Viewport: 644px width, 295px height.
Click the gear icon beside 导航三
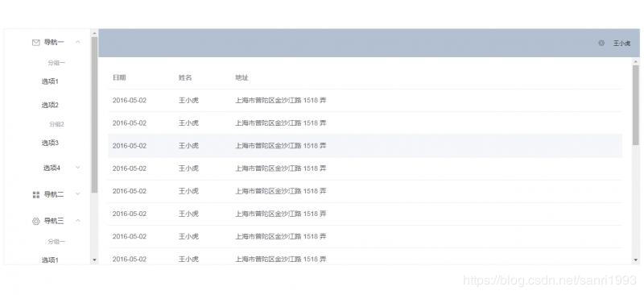pos(35,221)
